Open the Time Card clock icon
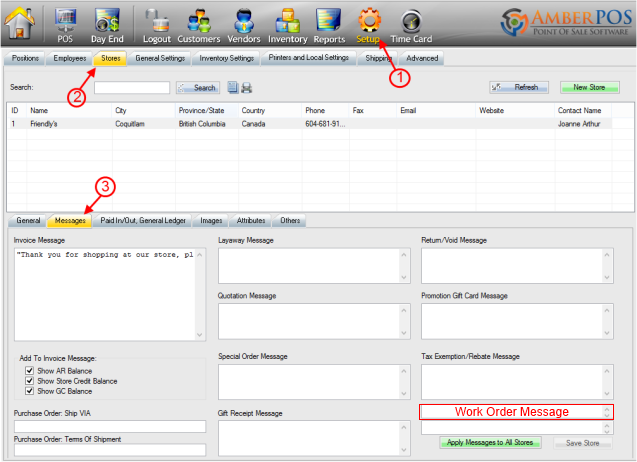The width and height of the screenshot is (637, 462). [x=411, y=25]
